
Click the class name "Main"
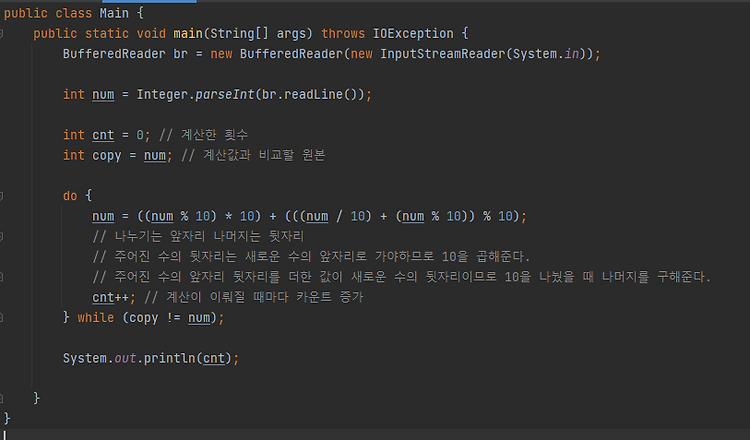(x=114, y=13)
